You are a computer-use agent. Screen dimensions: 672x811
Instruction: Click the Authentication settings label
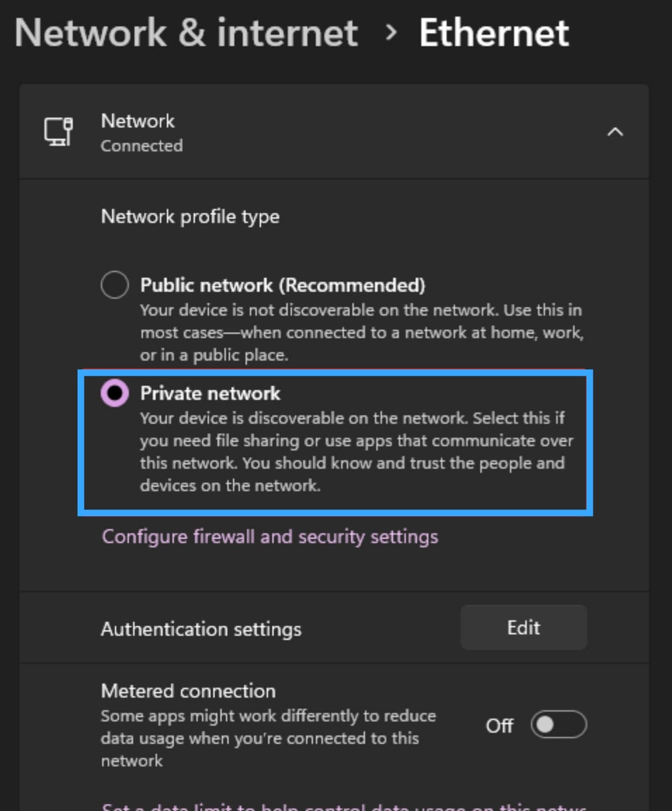(201, 629)
